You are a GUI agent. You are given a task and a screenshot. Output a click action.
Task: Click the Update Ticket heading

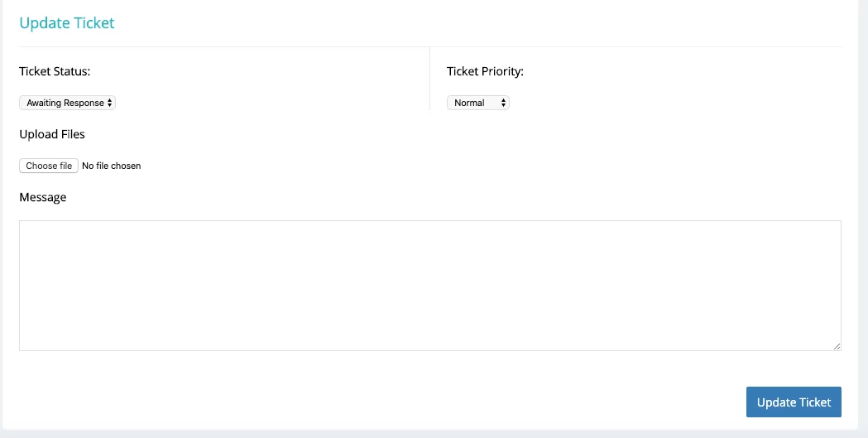[67, 23]
